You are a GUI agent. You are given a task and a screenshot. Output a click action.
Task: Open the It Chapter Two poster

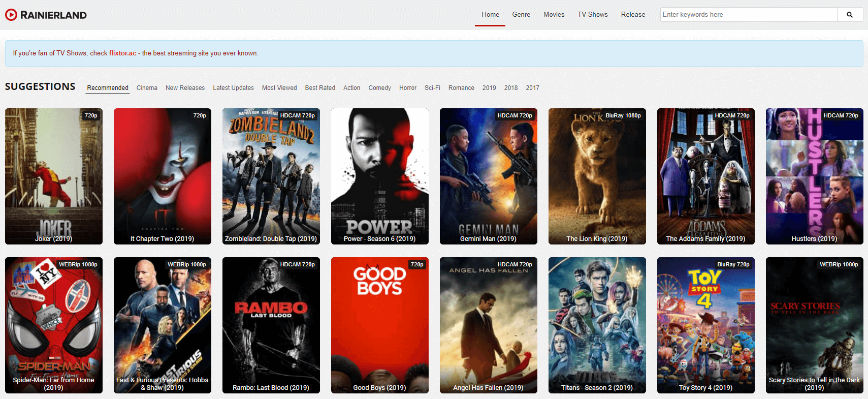click(163, 176)
